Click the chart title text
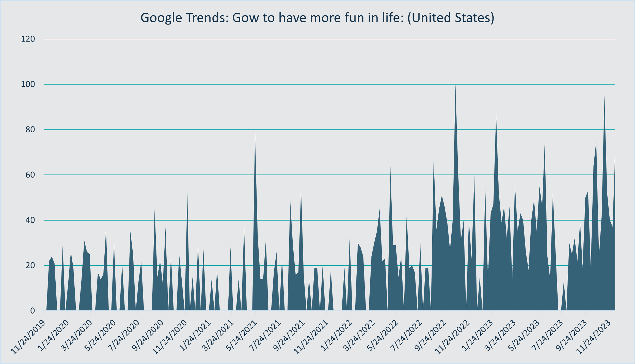The height and width of the screenshot is (364, 635). click(x=317, y=18)
